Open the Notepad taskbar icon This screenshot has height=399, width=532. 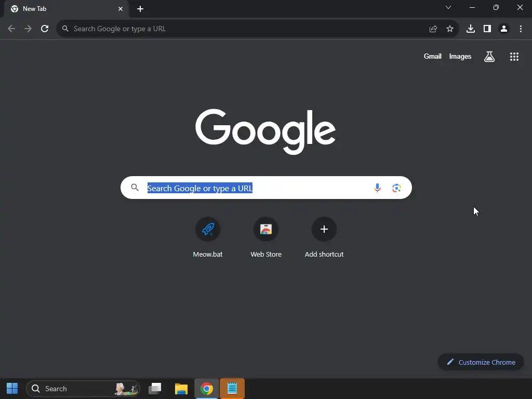click(x=232, y=389)
